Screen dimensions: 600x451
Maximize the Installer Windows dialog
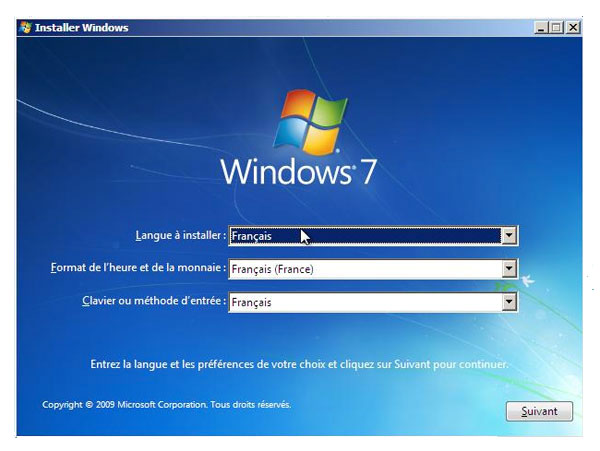(557, 28)
